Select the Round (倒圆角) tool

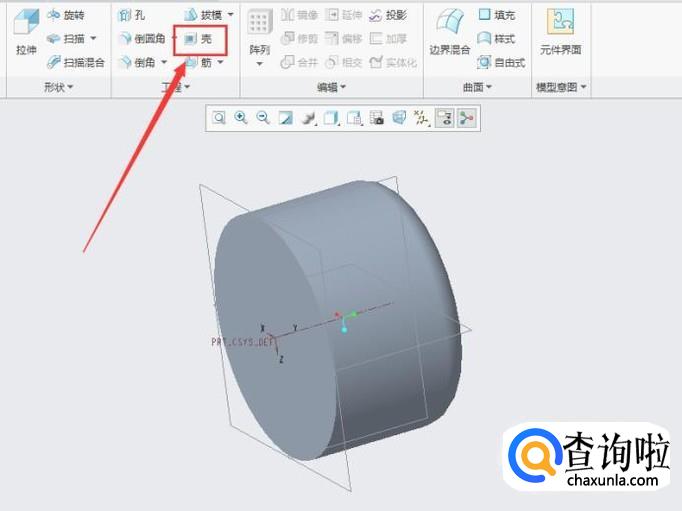[x=142, y=39]
